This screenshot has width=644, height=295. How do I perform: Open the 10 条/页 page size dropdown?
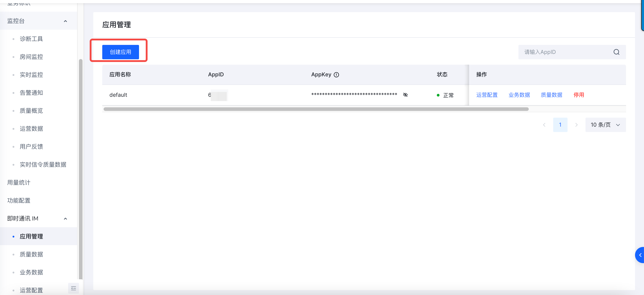tap(605, 125)
